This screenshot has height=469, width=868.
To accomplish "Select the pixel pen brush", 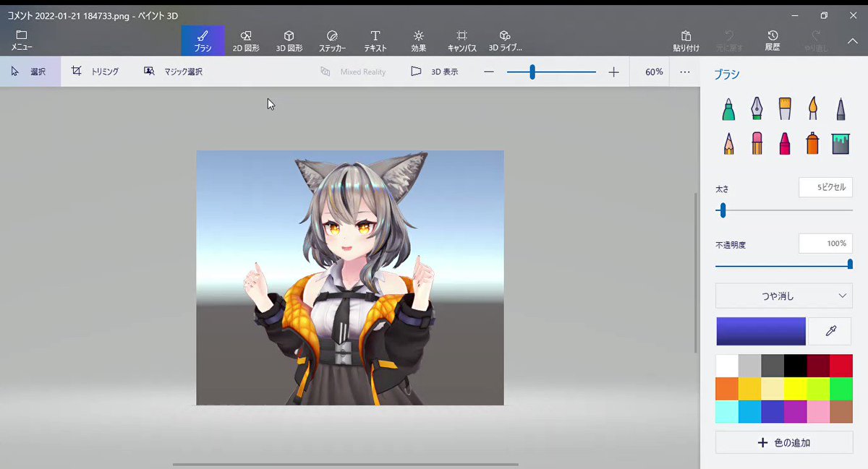I will point(841,109).
